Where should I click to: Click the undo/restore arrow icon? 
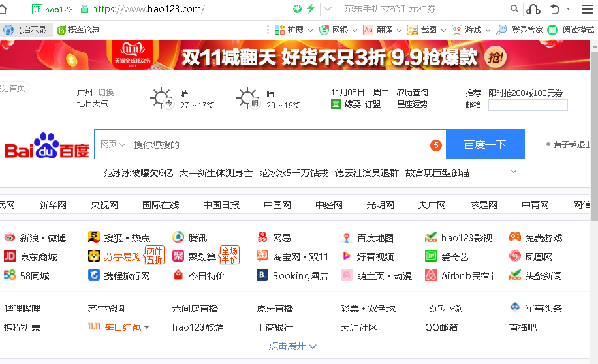coord(555,8)
